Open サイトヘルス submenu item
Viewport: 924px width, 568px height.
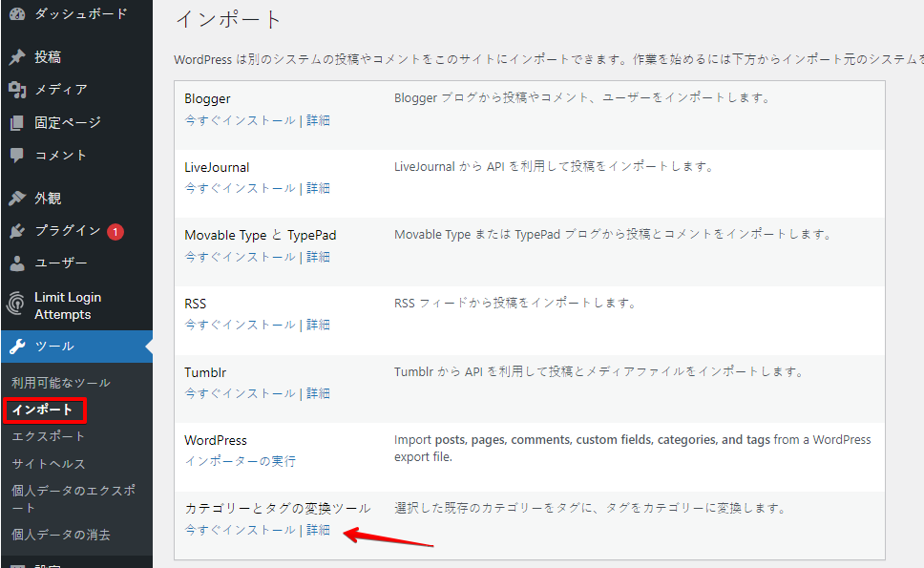[x=49, y=464]
